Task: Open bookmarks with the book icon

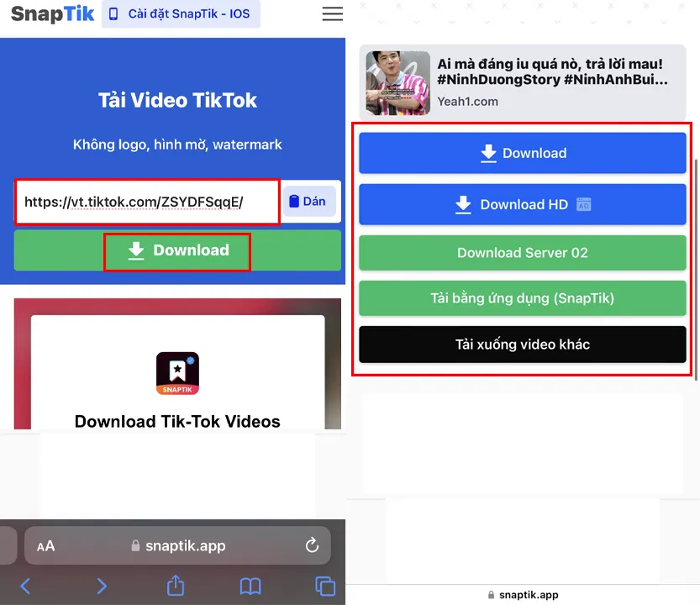Action: coord(250,586)
